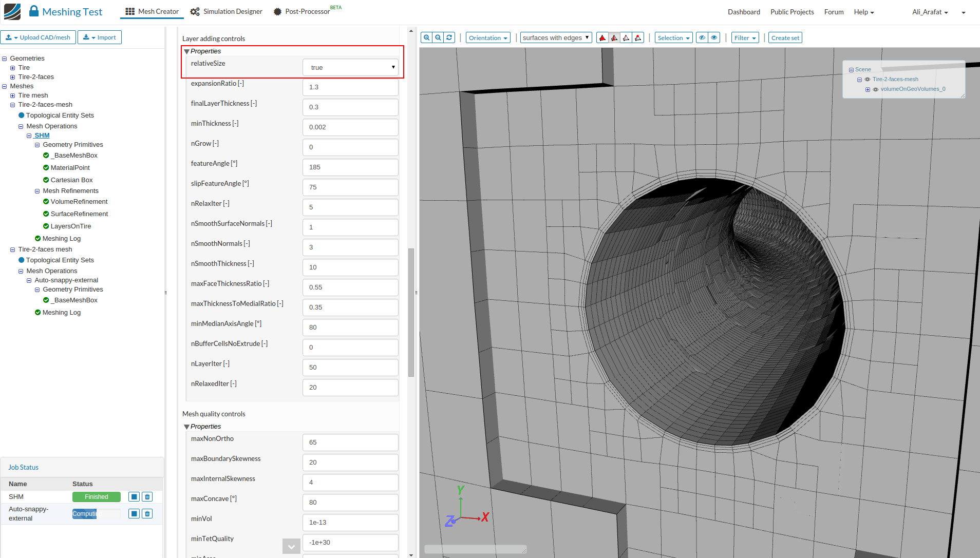This screenshot has width=980, height=558.
Task: Open the Orientation dropdown
Action: point(487,38)
